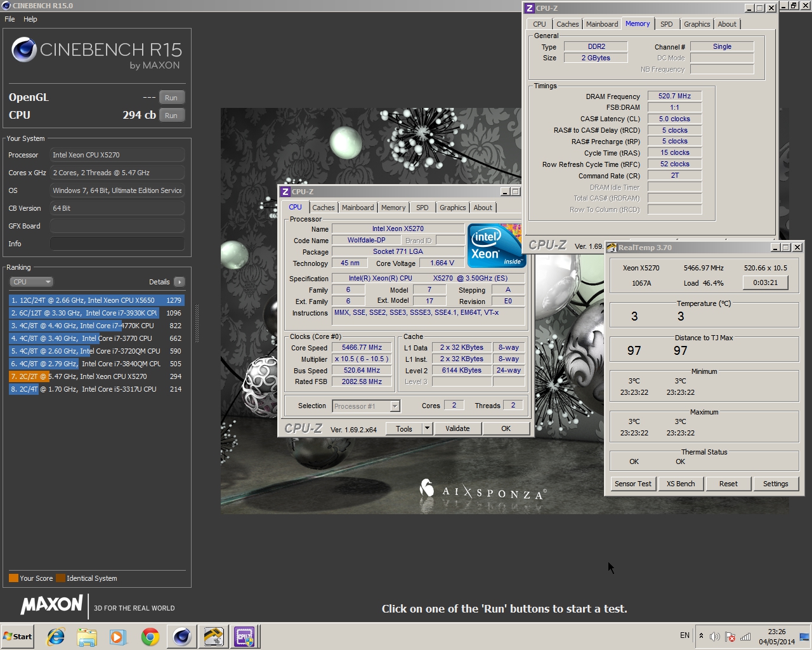Click the XS Bench button in RealTemp

(681, 484)
